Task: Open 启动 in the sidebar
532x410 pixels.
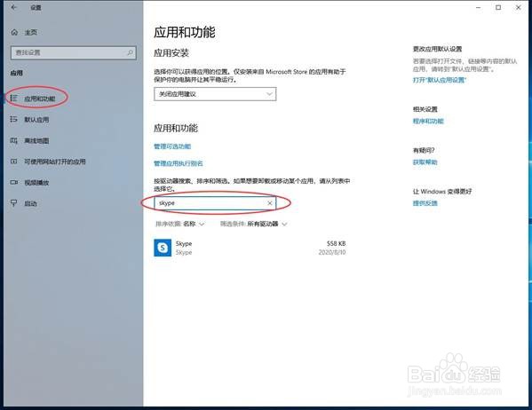Action: 30,203
